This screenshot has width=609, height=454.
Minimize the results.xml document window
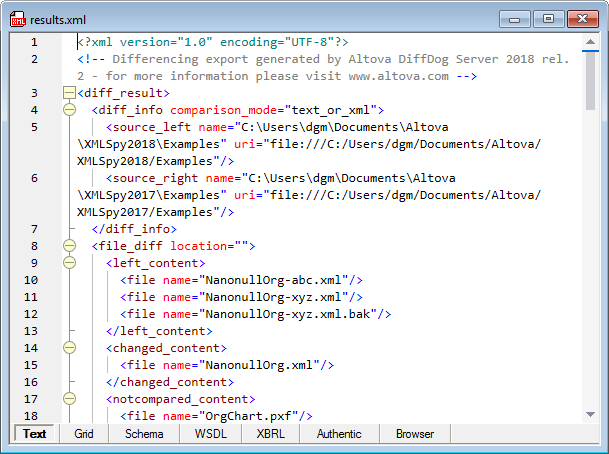coord(517,19)
